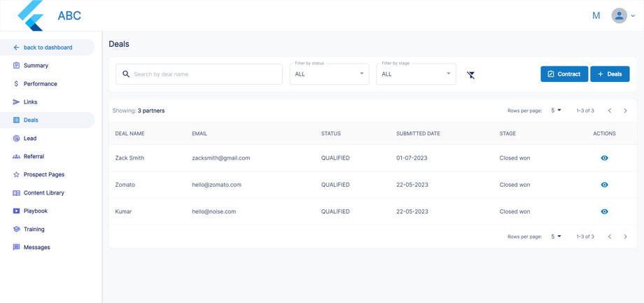Image resolution: width=644 pixels, height=303 pixels.
Task: Expand the chevron beside the avatar
Action: 633,16
